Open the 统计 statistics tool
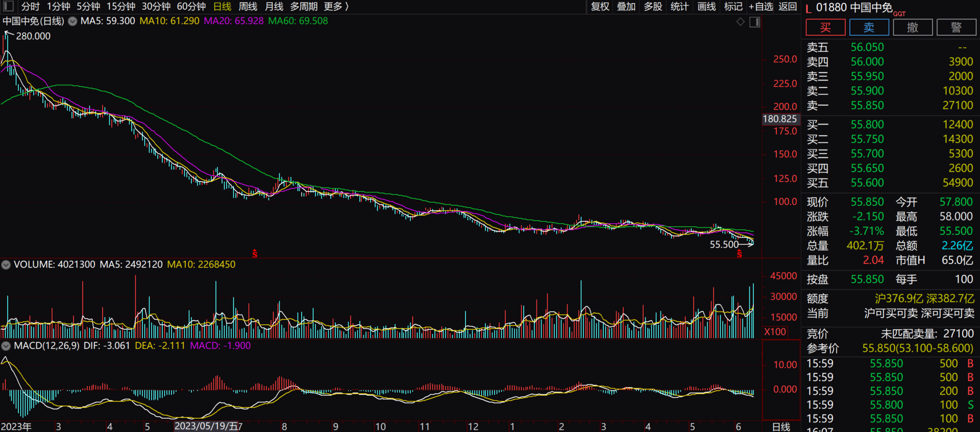The image size is (980, 432). click(x=679, y=7)
